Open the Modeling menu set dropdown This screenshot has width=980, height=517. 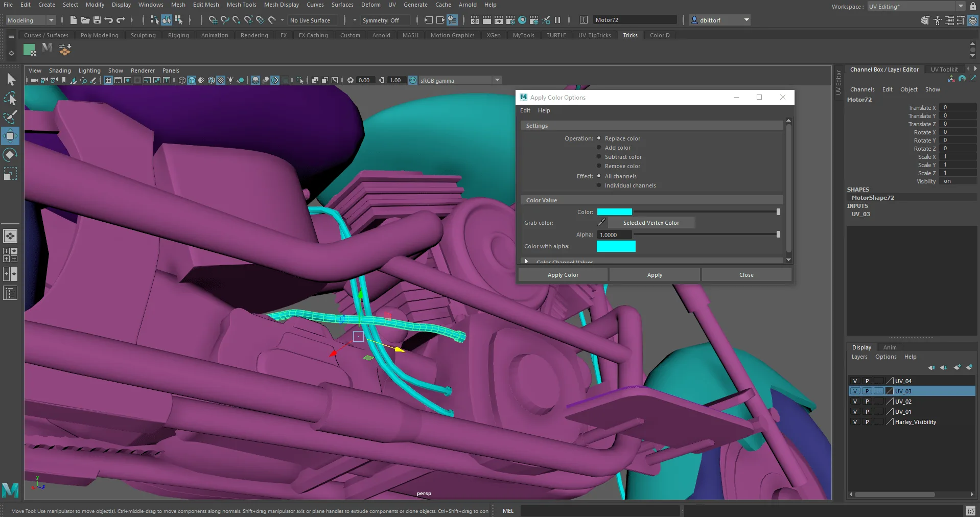(29, 20)
